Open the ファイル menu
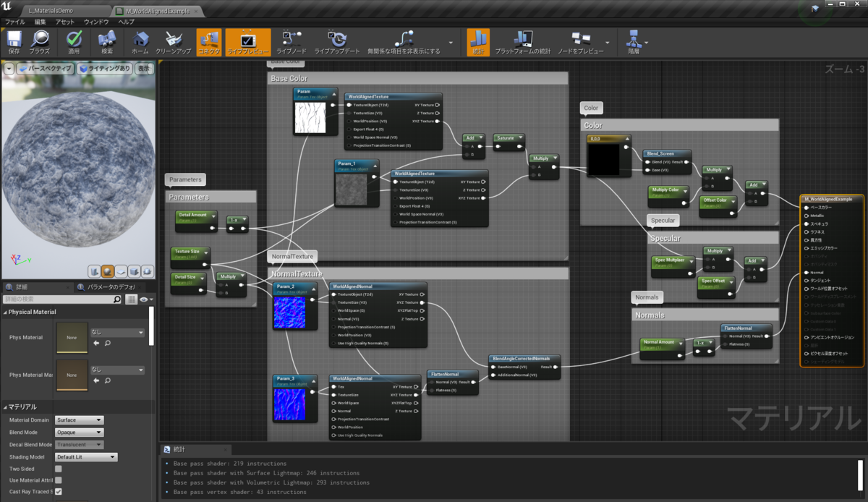Image resolution: width=868 pixels, height=502 pixels. [x=15, y=22]
